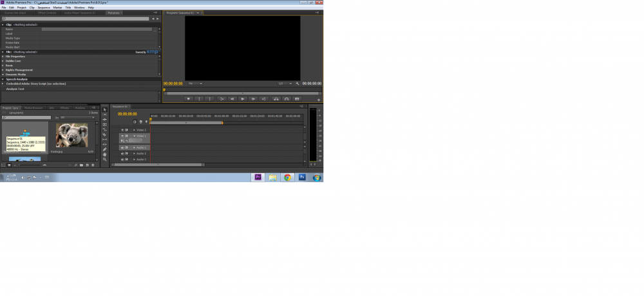The width and height of the screenshot is (644, 296).
Task: Select the Razor tool in the tools panel
Action: point(104,134)
